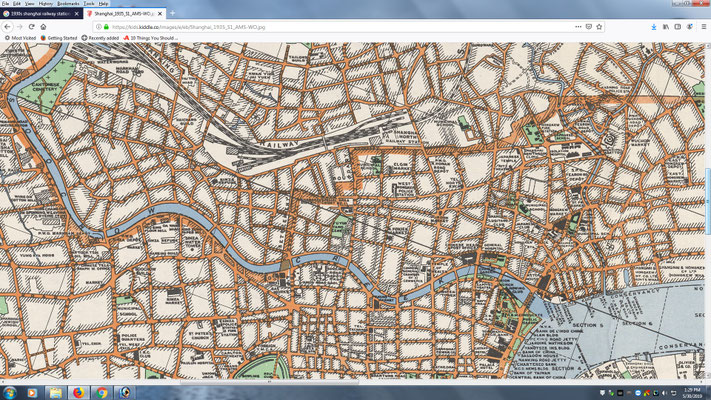Open the Firefox hamburger menu
The width and height of the screenshot is (711, 400).
703,27
